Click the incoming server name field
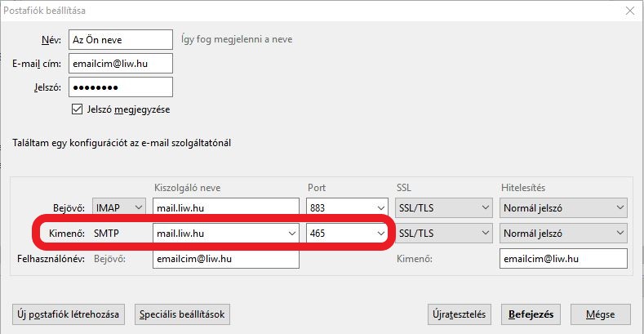 point(226,208)
